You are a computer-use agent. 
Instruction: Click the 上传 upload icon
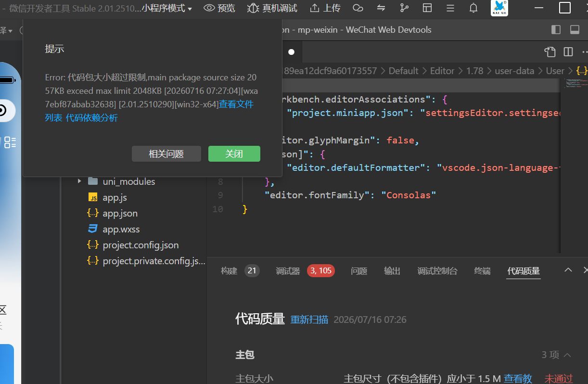[315, 8]
